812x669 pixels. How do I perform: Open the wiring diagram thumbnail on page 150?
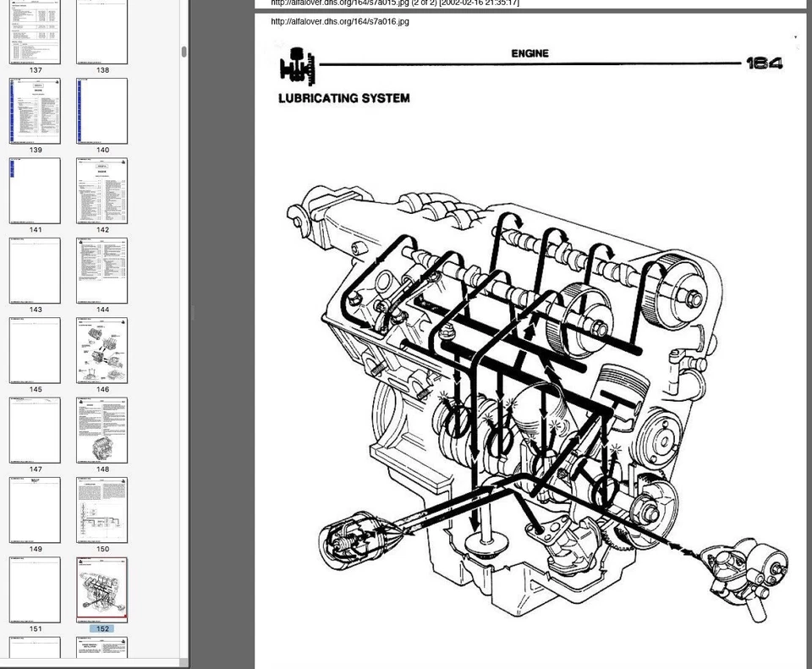tap(101, 510)
